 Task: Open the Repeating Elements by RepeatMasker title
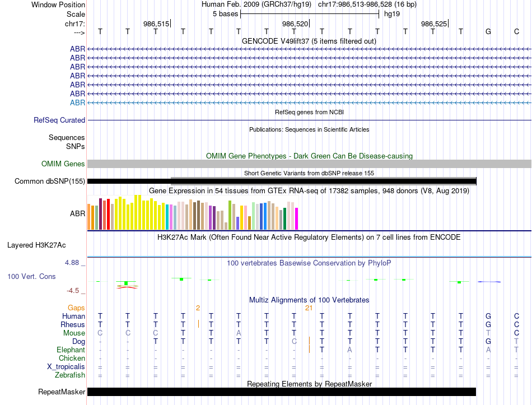tap(309, 384)
